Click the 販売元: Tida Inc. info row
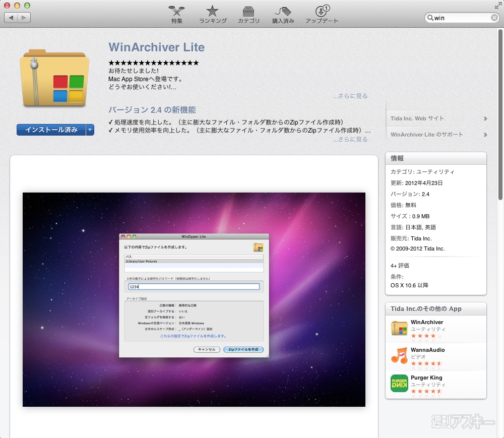The image size is (504, 438). pyautogui.click(x=411, y=238)
